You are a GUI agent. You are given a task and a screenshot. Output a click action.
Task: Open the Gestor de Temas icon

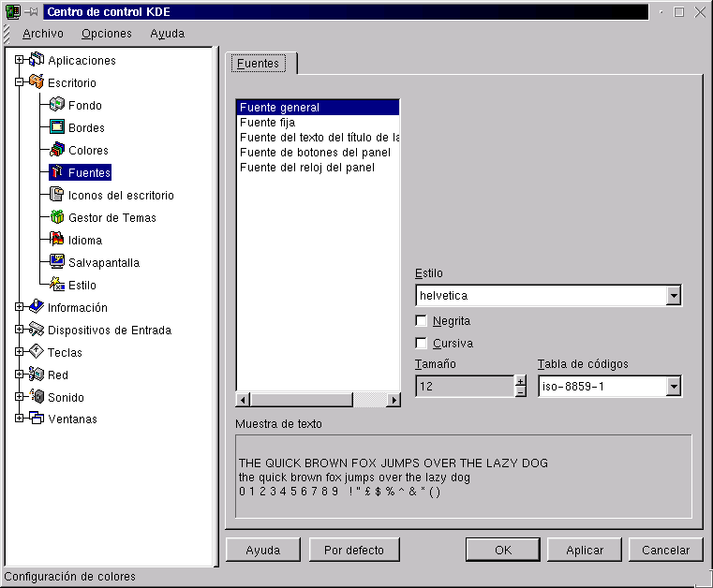[x=56, y=218]
